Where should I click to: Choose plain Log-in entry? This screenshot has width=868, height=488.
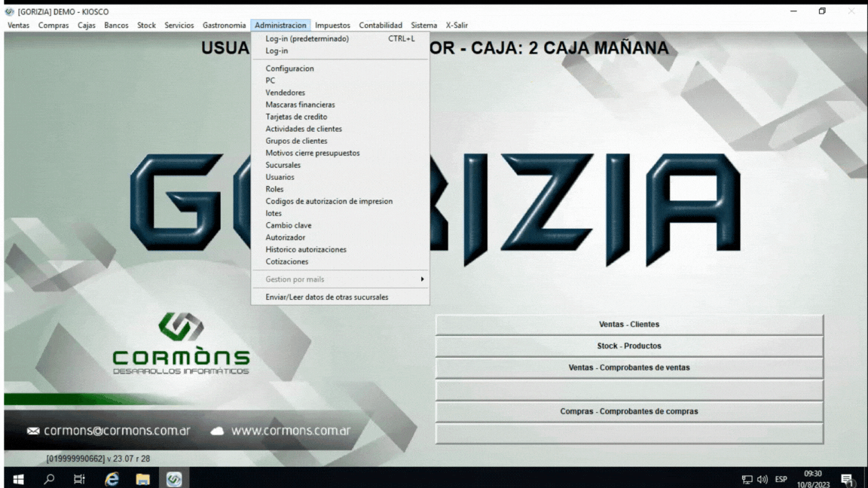pyautogui.click(x=341, y=51)
